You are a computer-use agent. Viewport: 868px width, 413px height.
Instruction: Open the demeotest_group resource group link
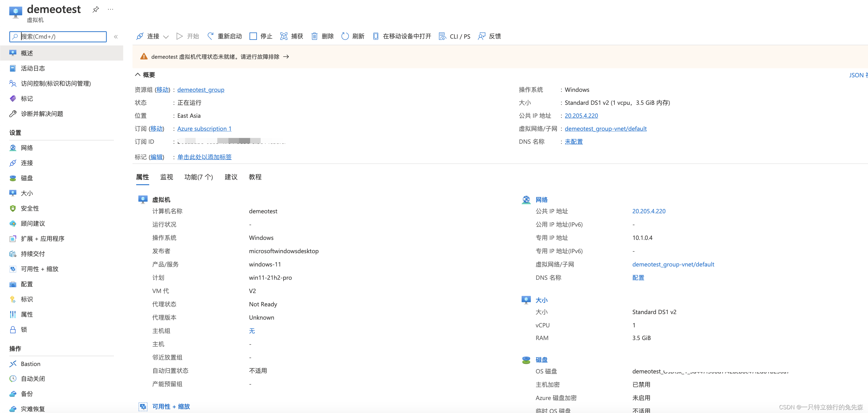(201, 90)
